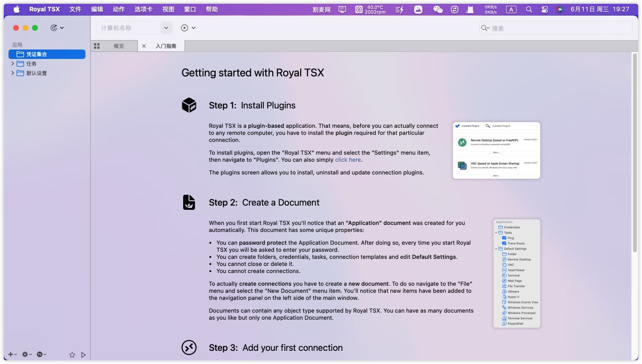Open dropdown next to connect play button
Viewport: 642px width, 364px height.
pyautogui.click(x=194, y=28)
